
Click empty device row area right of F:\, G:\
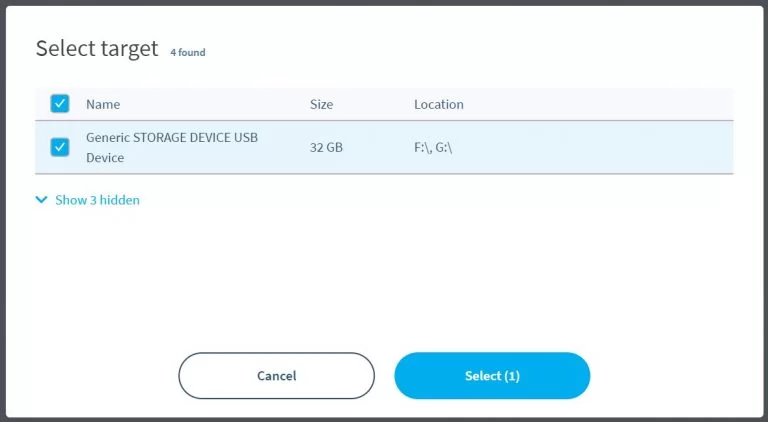600,147
